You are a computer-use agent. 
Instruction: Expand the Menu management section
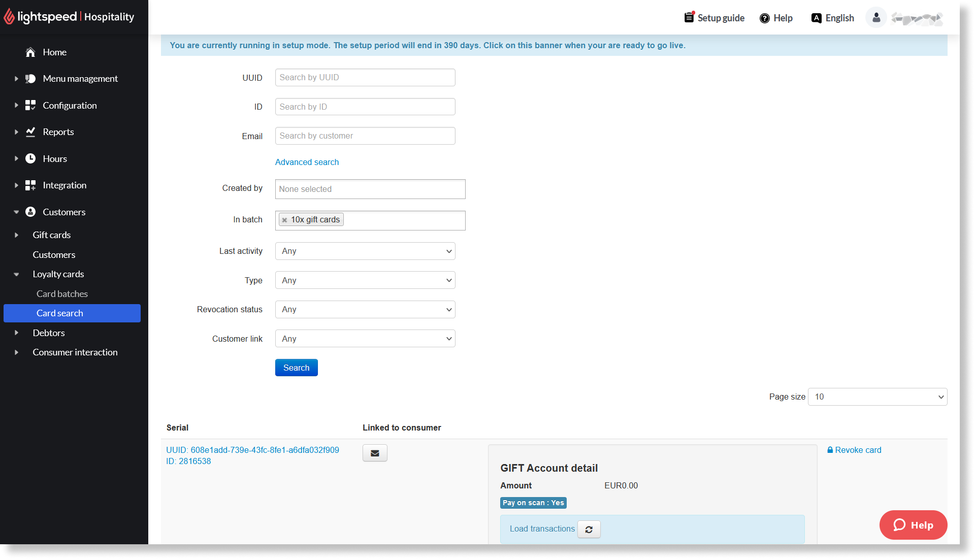point(16,79)
